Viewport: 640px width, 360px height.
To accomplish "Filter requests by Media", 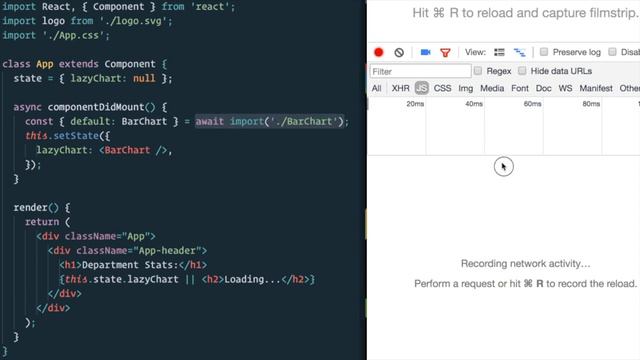I will (x=492, y=88).
